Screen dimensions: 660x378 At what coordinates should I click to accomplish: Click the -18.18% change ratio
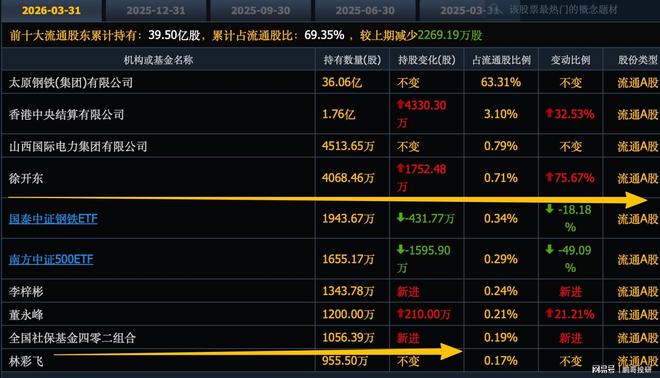click(x=569, y=218)
